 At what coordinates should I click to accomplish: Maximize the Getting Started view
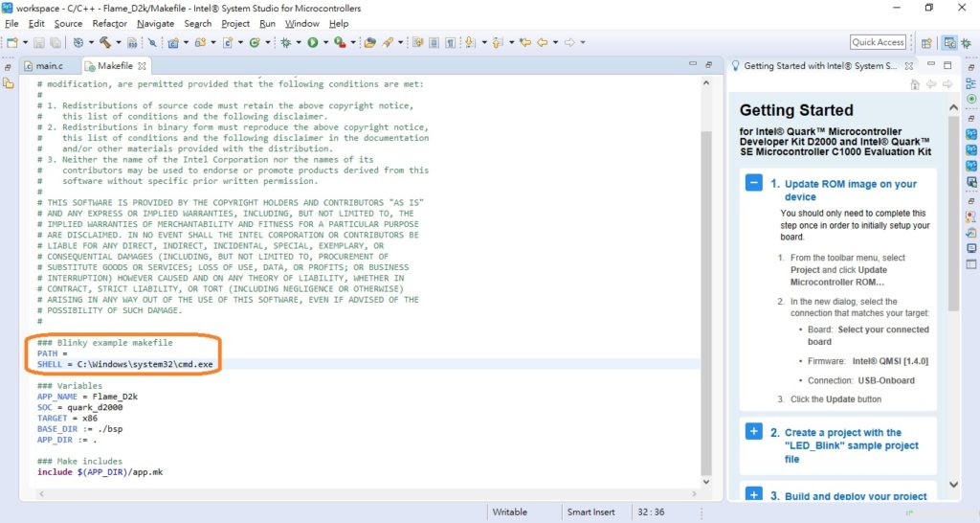pyautogui.click(x=947, y=65)
